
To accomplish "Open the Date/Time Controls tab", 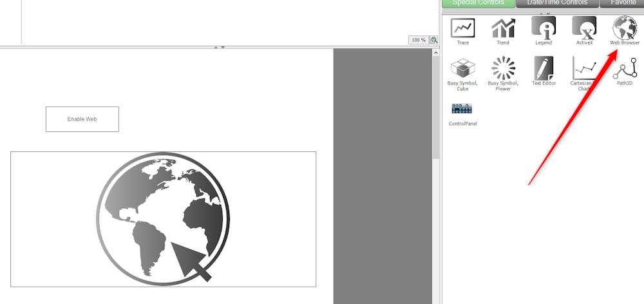I will click(557, 3).
